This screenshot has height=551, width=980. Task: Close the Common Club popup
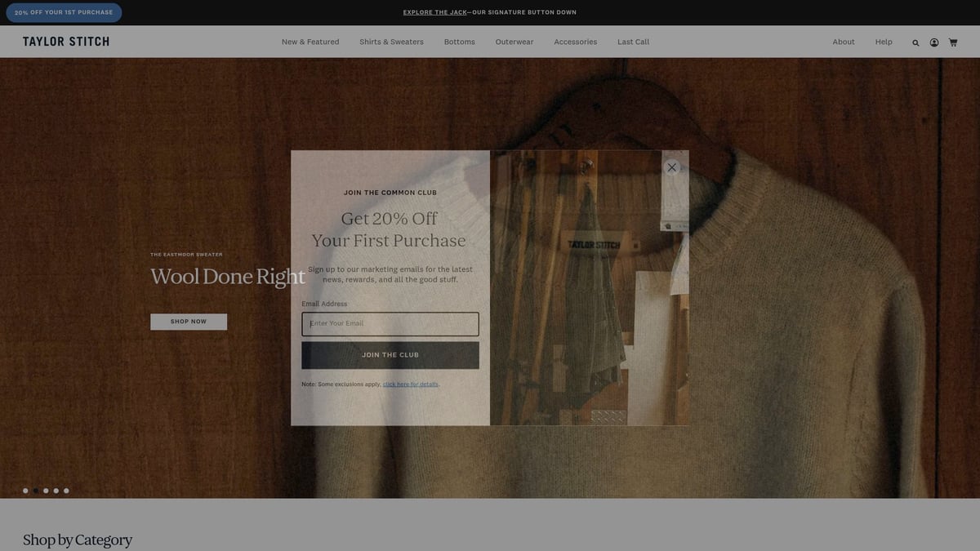pyautogui.click(x=671, y=167)
